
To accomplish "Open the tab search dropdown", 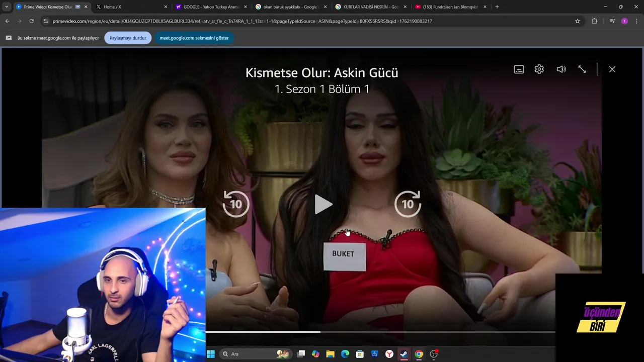I will (6, 7).
